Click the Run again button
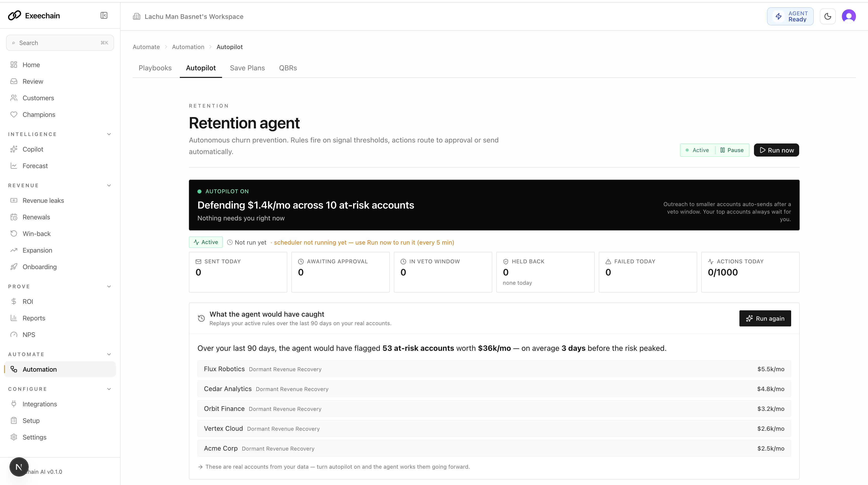Viewport: 868px width, 485px height. coord(765,318)
